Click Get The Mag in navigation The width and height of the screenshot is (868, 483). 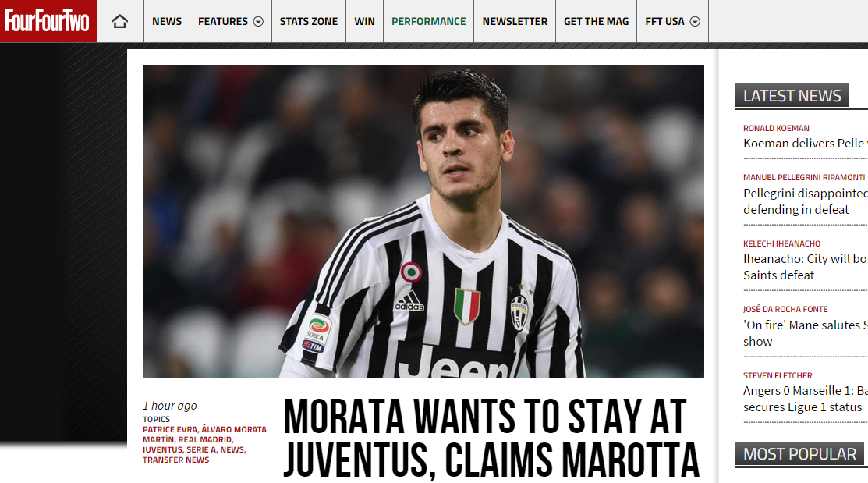point(596,21)
